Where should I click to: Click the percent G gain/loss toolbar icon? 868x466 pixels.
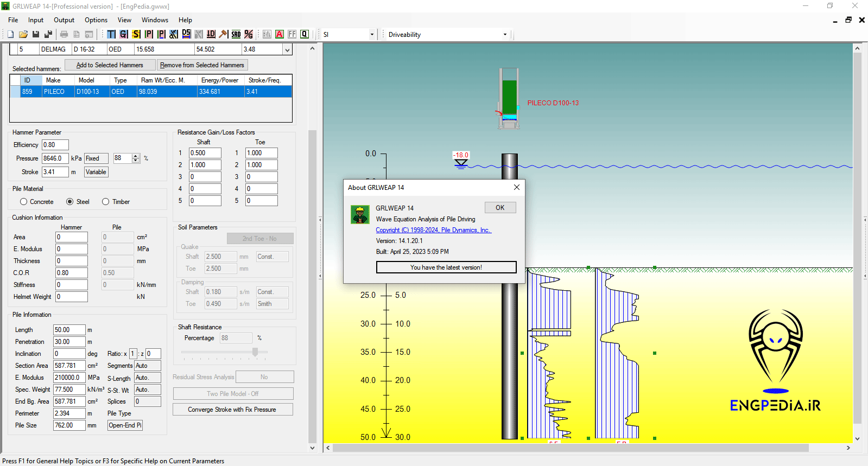click(249, 34)
